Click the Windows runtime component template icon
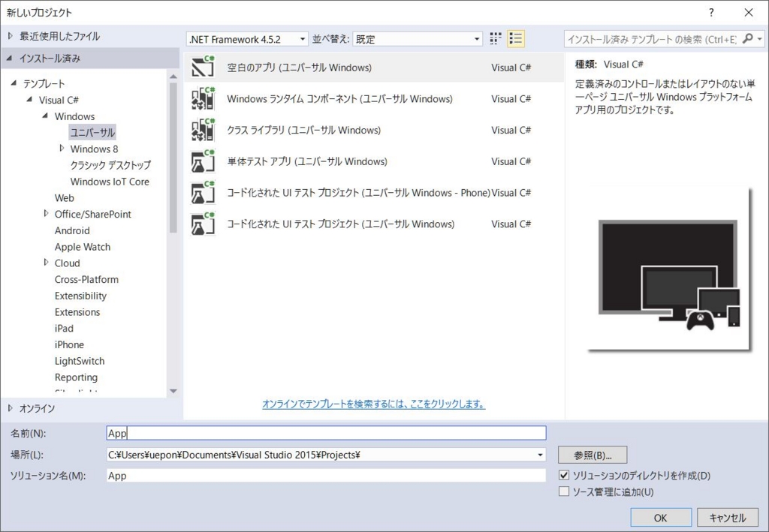This screenshot has height=532, width=769. (203, 98)
